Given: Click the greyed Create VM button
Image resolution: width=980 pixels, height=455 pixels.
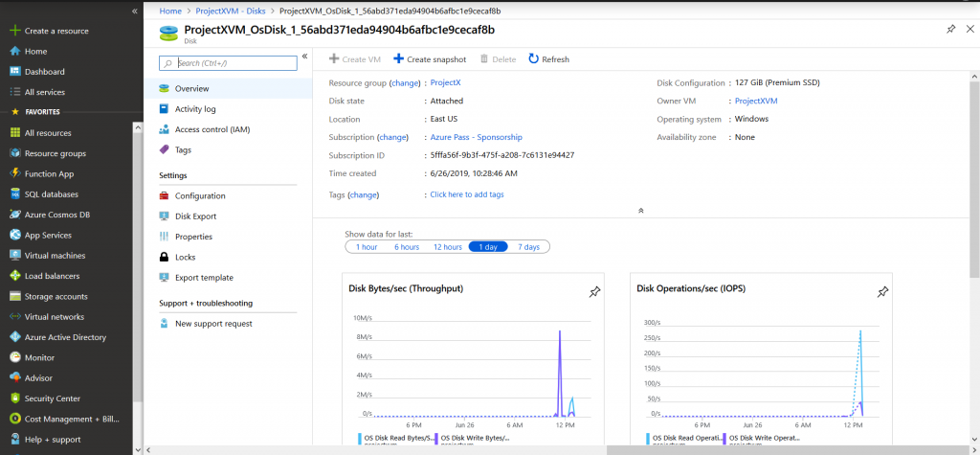Looking at the screenshot, I should (354, 59).
